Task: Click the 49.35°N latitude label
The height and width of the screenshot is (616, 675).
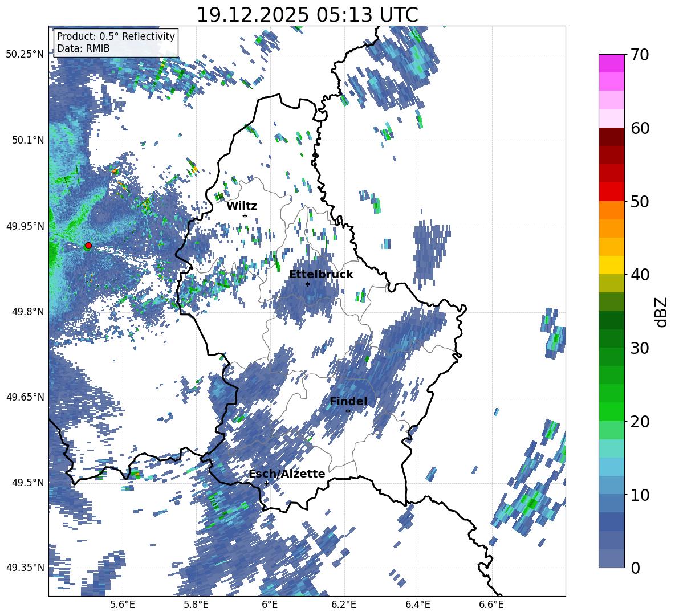Action: 25,568
